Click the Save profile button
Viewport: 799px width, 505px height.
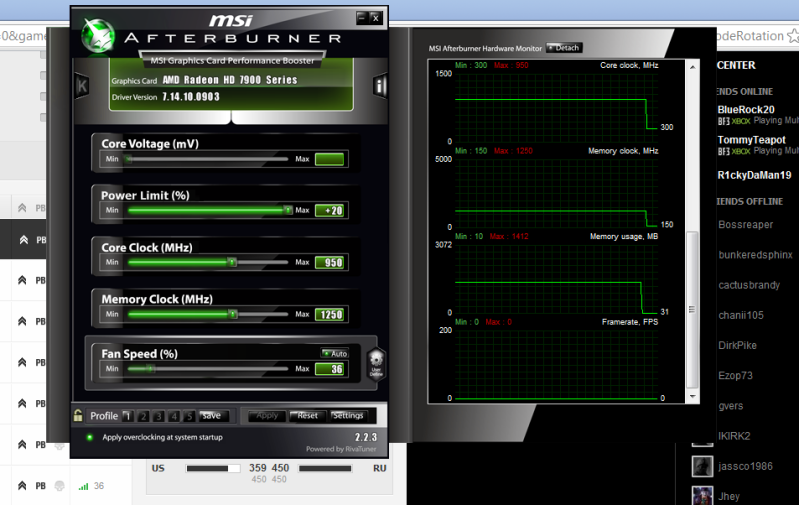coord(211,416)
